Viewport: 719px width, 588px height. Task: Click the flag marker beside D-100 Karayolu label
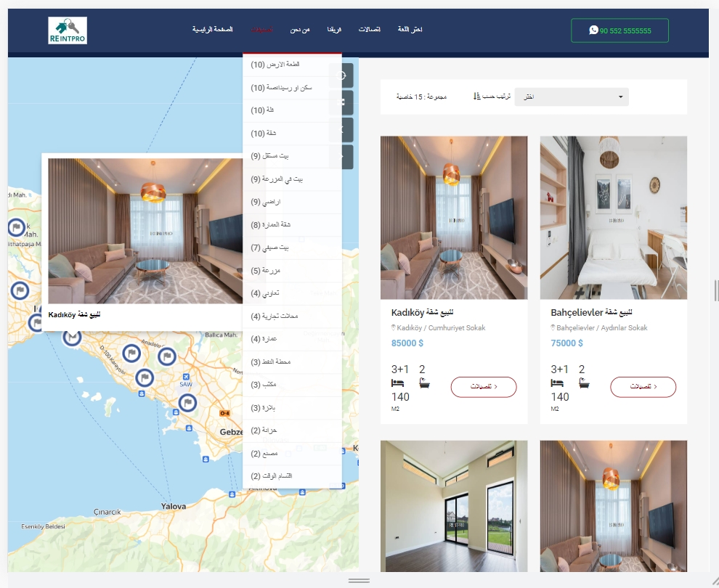pos(131,354)
